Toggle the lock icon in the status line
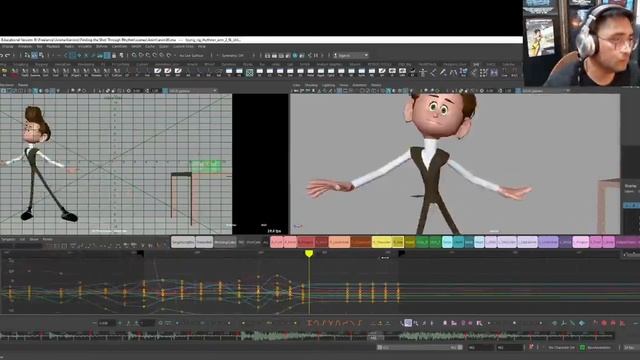 [x=114, y=56]
